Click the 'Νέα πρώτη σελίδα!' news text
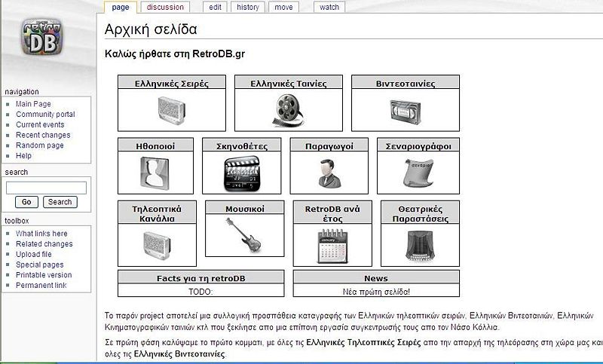 pyautogui.click(x=376, y=292)
